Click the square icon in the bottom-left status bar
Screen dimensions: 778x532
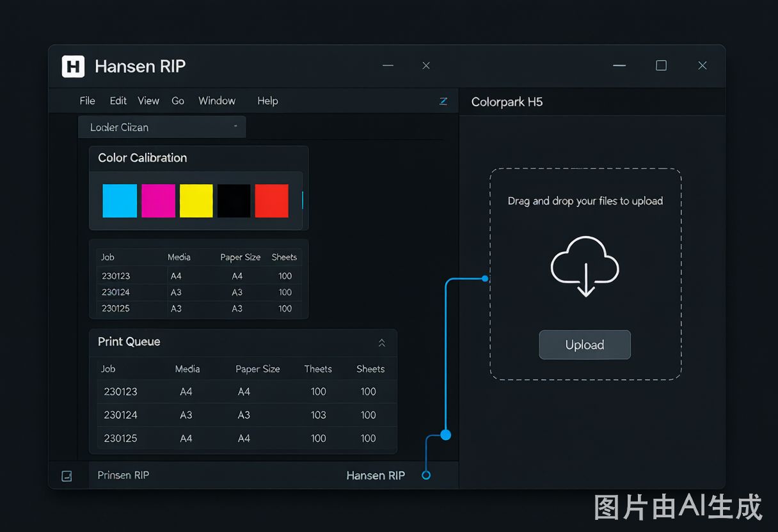pos(67,476)
